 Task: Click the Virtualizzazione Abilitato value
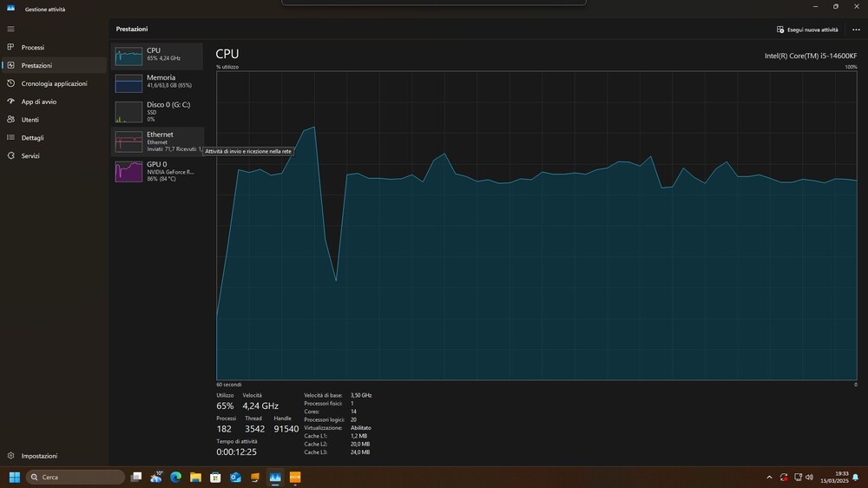coord(360,427)
